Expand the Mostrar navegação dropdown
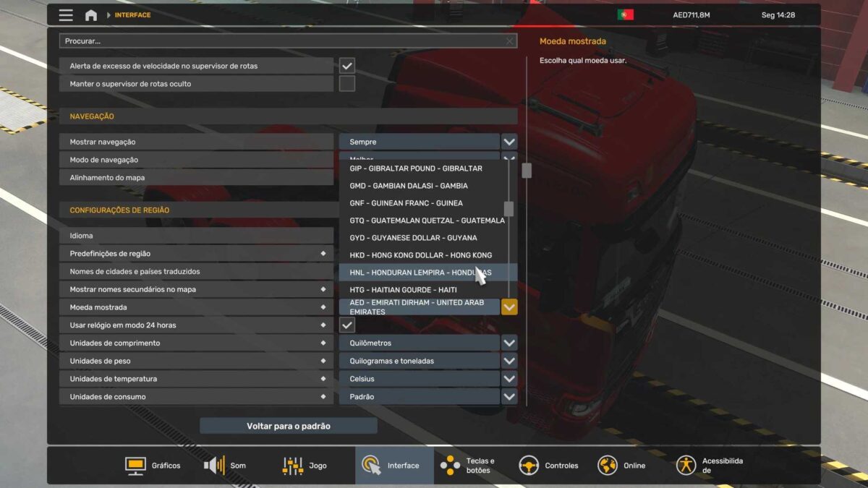The image size is (868, 488). pos(509,142)
